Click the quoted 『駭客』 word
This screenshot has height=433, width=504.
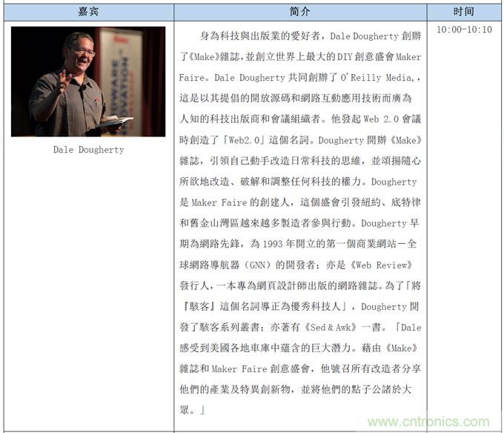[200, 306]
